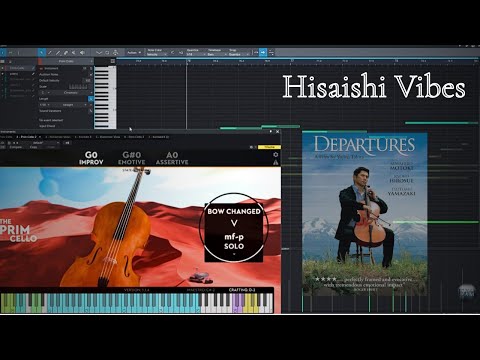This screenshot has width=480, height=360.
Task: Toggle the blue Length option button
Action: point(91,99)
